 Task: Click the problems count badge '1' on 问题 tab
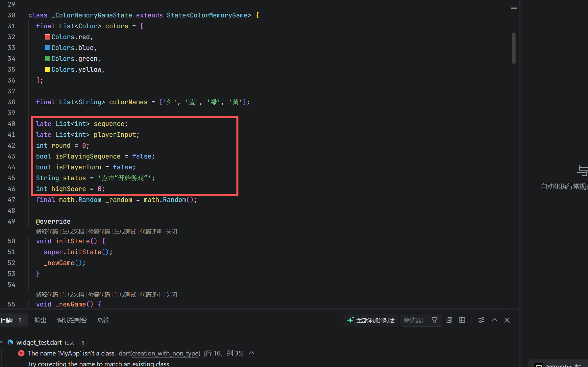coord(20,320)
